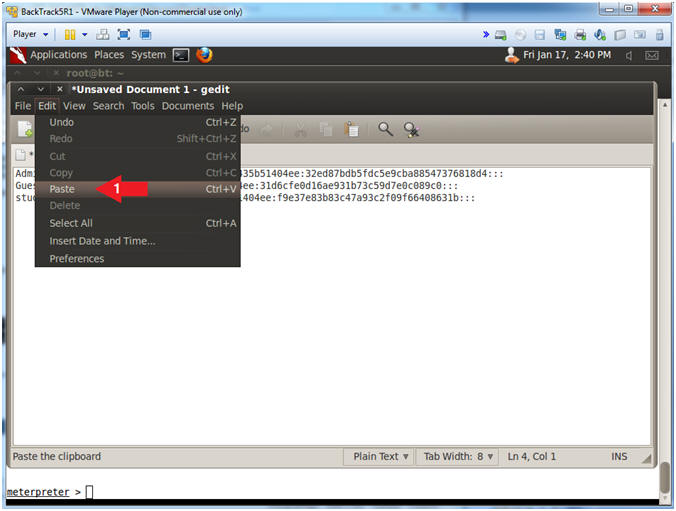
Task: Open the Plain Text language dropdown
Action: (x=379, y=457)
